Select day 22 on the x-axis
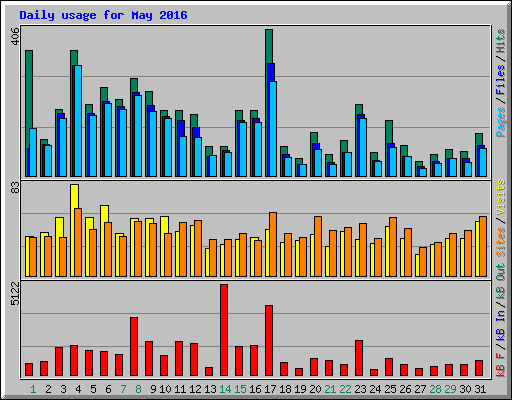Viewport: 512px width, 400px height. coord(345,389)
